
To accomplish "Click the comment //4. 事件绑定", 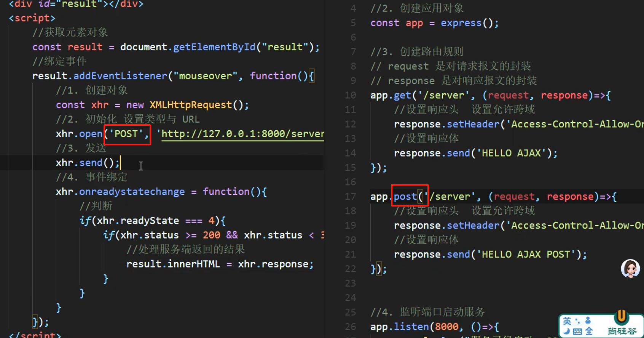I will [91, 177].
